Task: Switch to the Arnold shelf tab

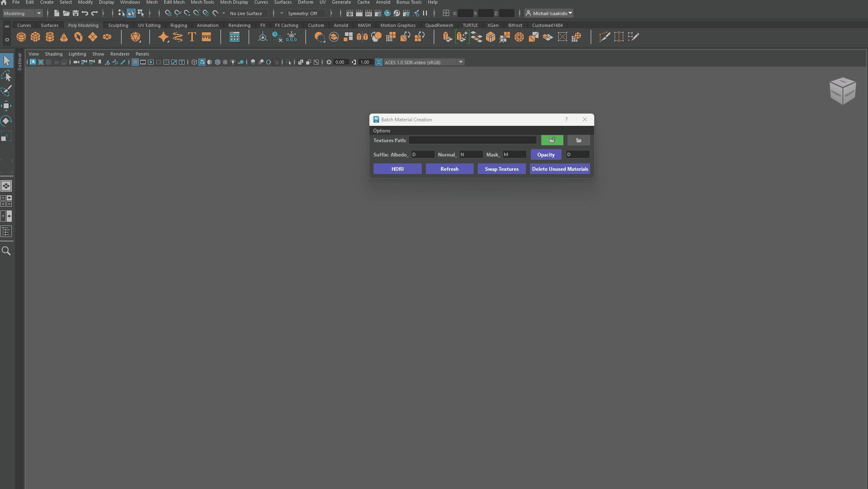Action: [341, 25]
